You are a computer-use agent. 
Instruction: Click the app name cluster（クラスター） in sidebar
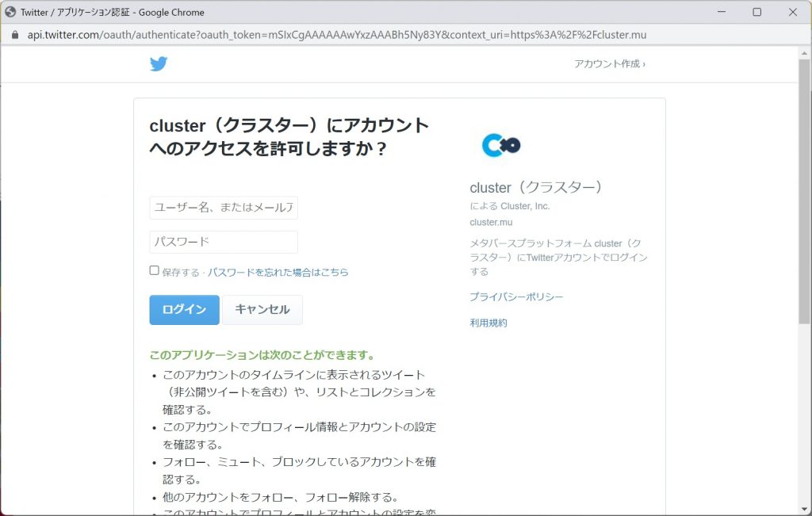pos(535,187)
